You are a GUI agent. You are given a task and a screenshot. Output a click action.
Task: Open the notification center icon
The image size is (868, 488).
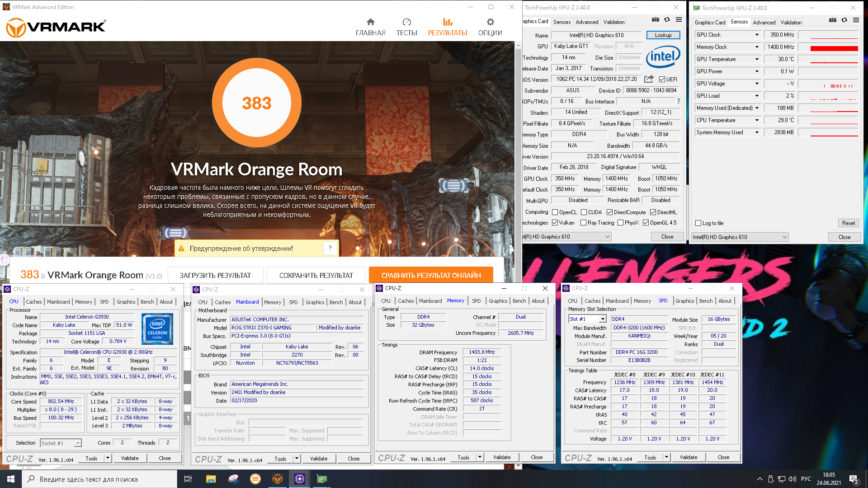coord(854,479)
